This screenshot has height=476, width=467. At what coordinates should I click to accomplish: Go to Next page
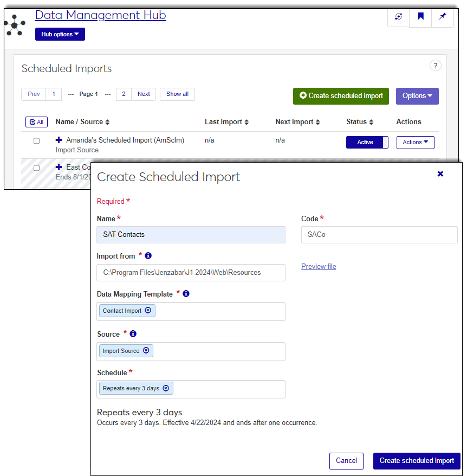(144, 94)
